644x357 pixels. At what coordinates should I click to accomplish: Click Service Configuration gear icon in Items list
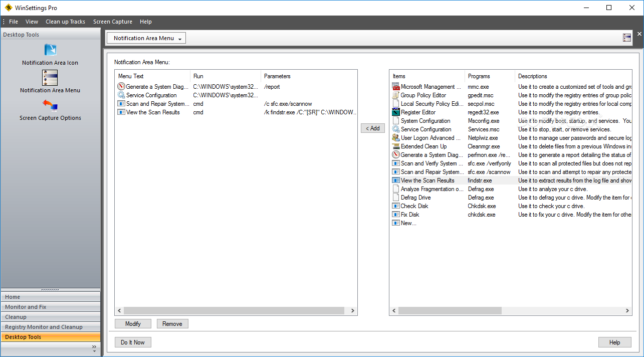pyautogui.click(x=396, y=129)
